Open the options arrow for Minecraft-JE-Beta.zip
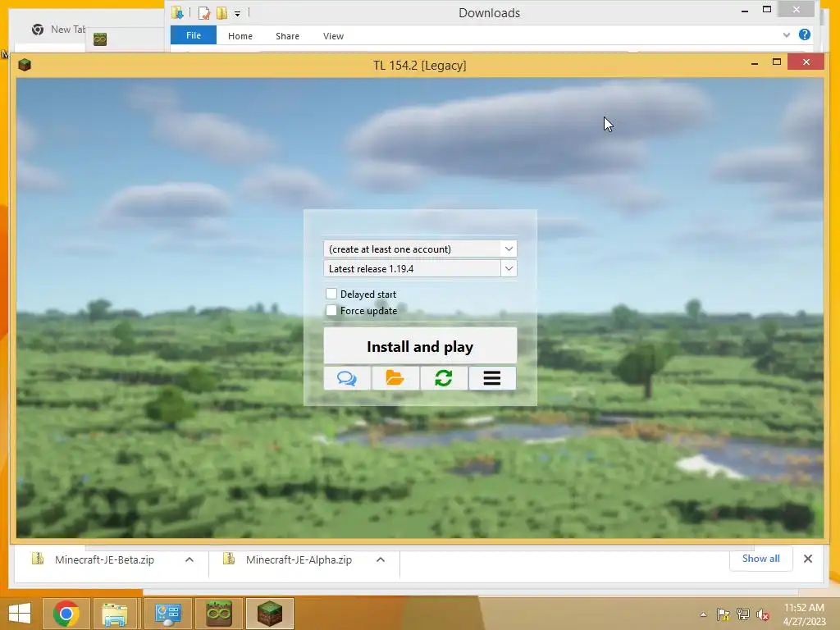 click(x=189, y=559)
